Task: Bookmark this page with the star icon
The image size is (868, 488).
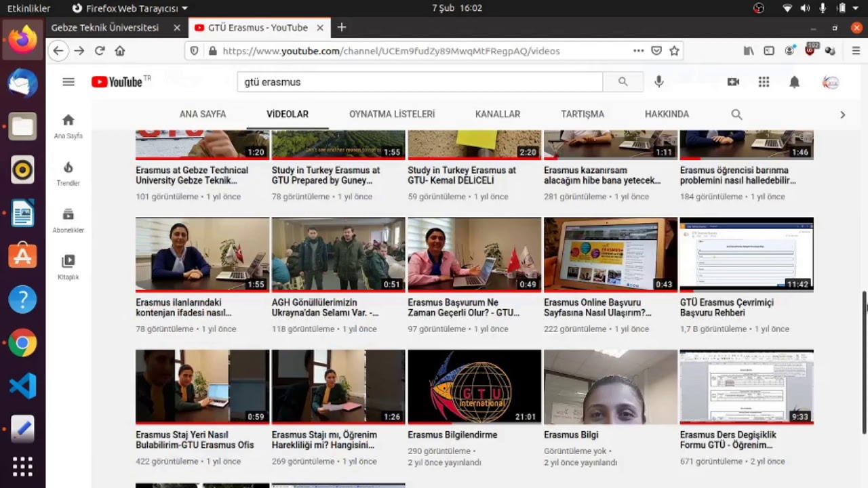Action: [674, 51]
